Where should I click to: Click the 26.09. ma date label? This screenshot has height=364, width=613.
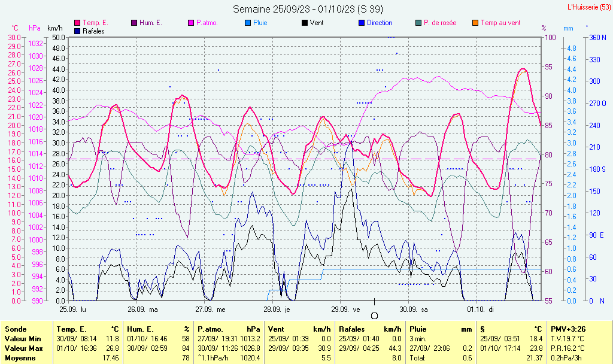click(142, 310)
